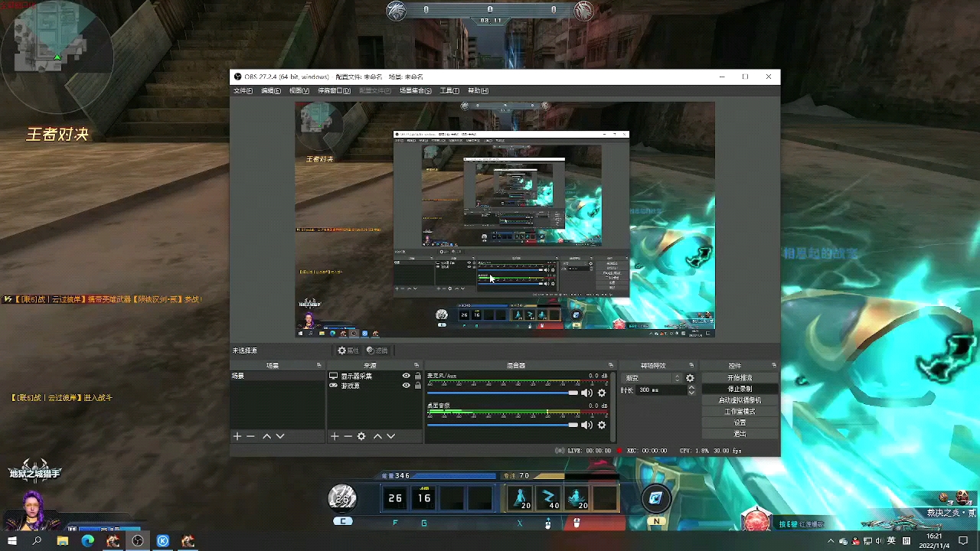This screenshot has width=980, height=551.
Task: Pop out the Controls dock with its float icon
Action: (774, 366)
